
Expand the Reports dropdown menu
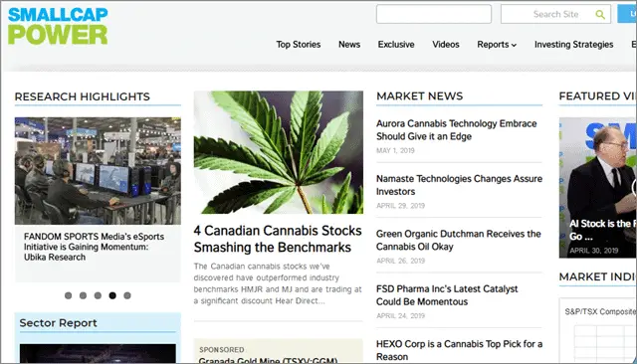pyautogui.click(x=497, y=44)
